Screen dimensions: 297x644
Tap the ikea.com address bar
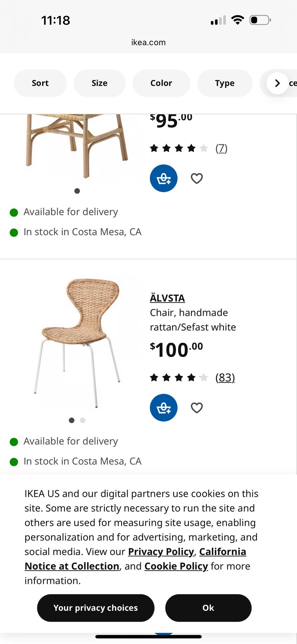point(148,42)
